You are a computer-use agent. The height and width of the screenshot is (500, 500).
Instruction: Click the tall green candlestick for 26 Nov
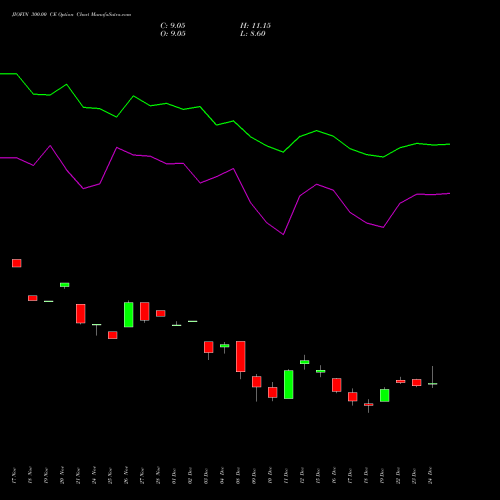click(x=129, y=314)
